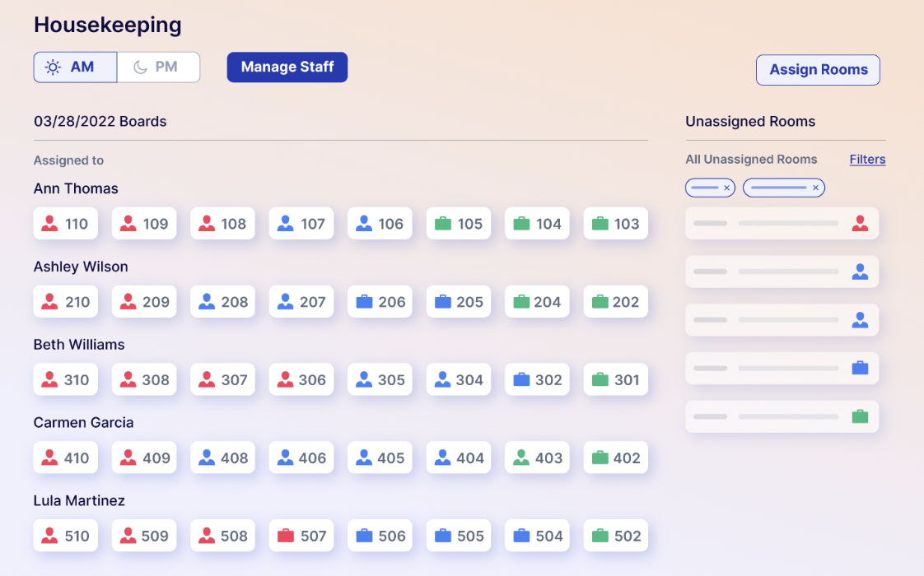Select room 305 chip
Viewport: 924px width, 576px height.
click(380, 379)
